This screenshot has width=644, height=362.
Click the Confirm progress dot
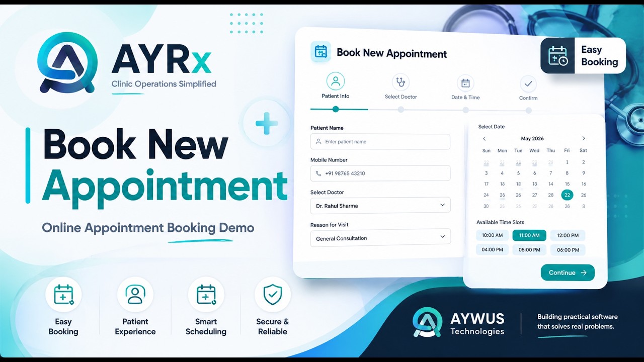click(528, 111)
